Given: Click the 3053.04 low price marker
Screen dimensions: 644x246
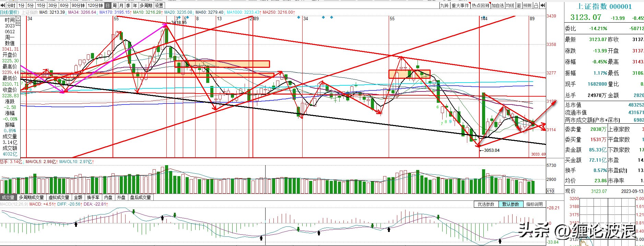Looking at the screenshot, I should point(492,150).
